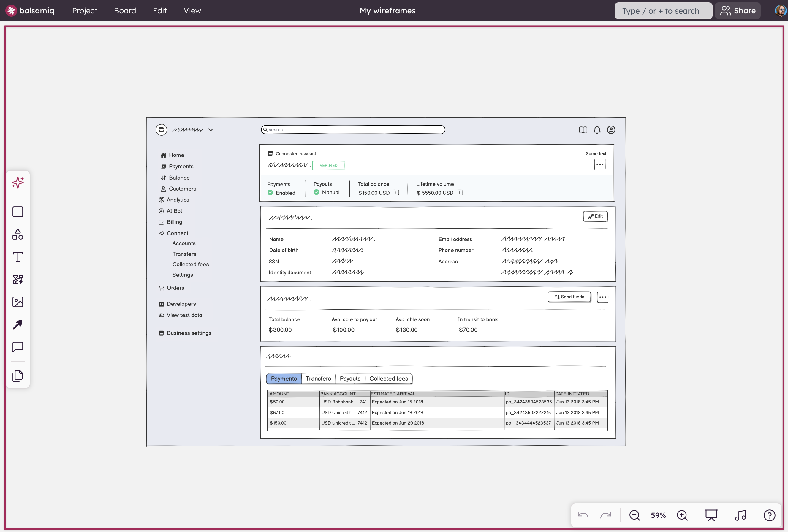Select the Payments tab in table section
This screenshot has height=532, width=788.
point(284,379)
